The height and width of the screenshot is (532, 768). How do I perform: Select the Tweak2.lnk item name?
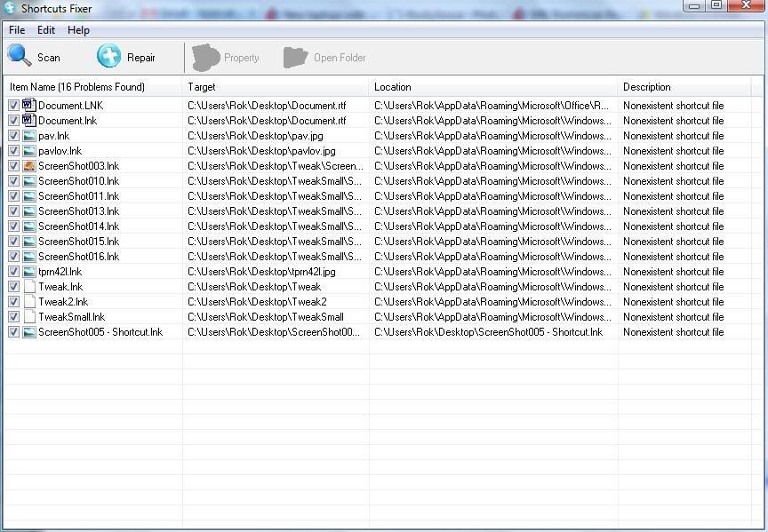[63, 302]
